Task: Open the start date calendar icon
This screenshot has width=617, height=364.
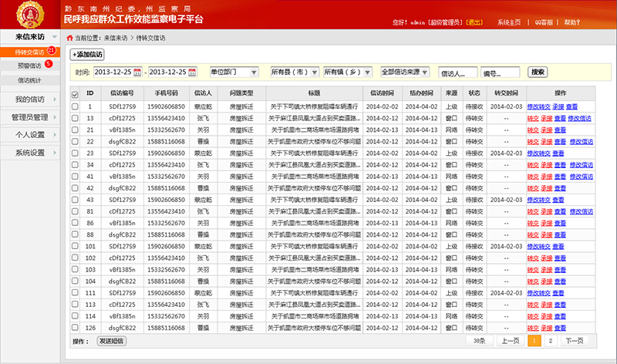Action: tap(137, 72)
